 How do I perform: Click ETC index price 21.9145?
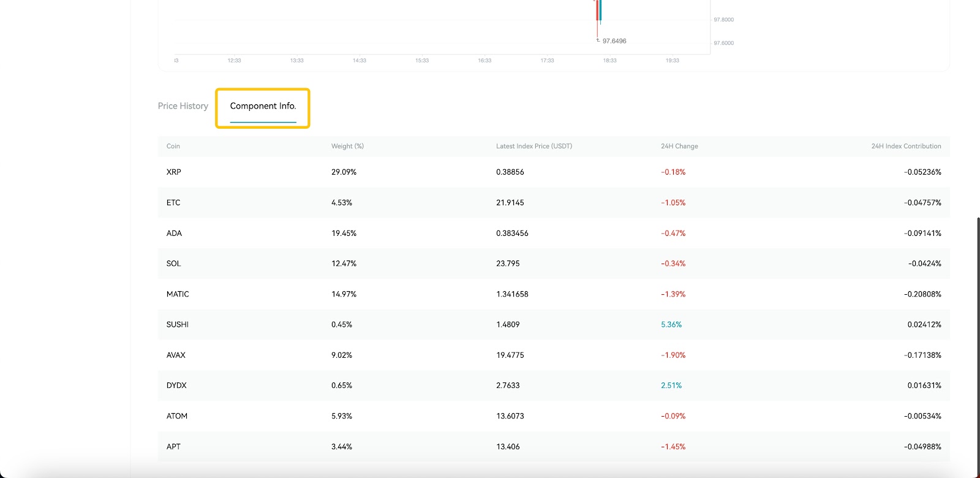(510, 203)
